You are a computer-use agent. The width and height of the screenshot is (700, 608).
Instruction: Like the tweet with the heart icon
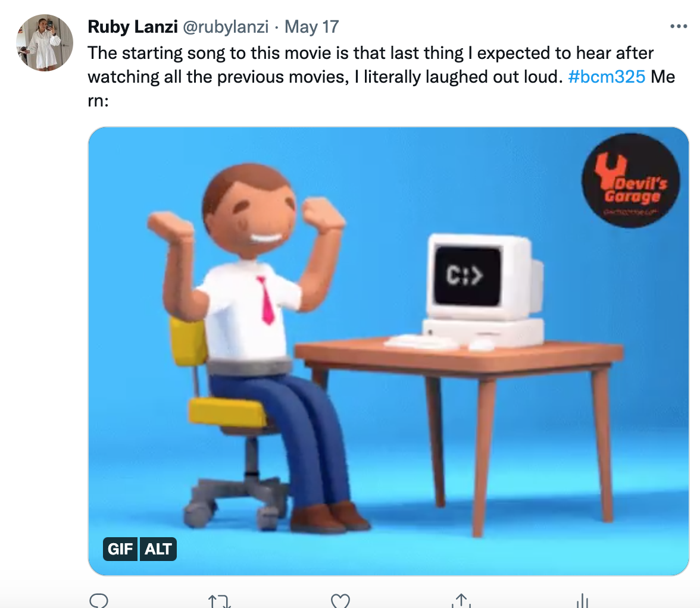coord(340,601)
